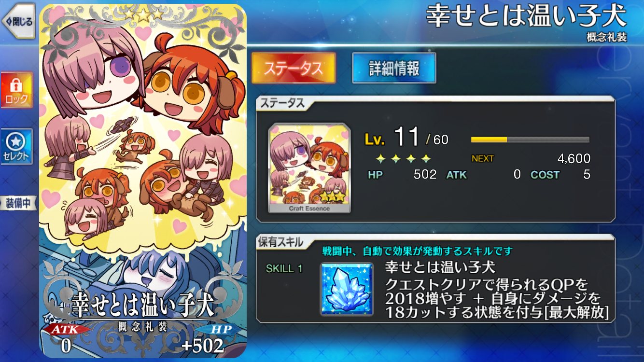Click the three gold stars atop card
The image size is (644, 362).
coord(143,14)
